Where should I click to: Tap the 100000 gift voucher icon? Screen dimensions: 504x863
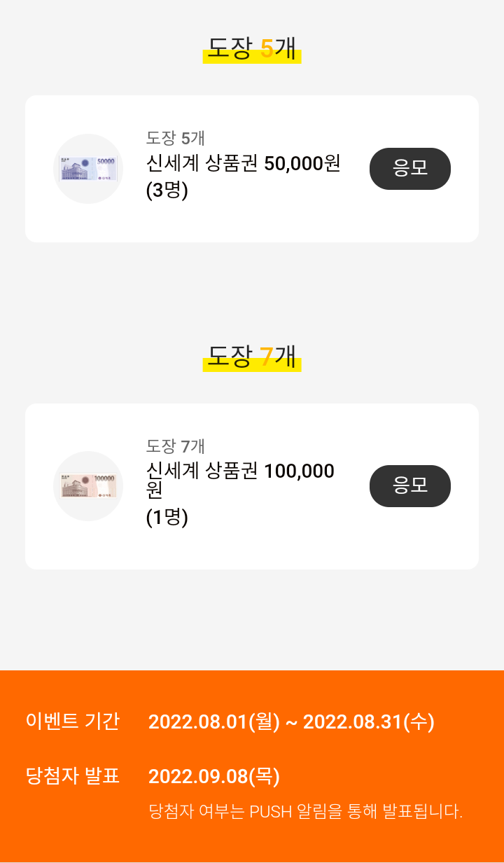[x=88, y=486]
